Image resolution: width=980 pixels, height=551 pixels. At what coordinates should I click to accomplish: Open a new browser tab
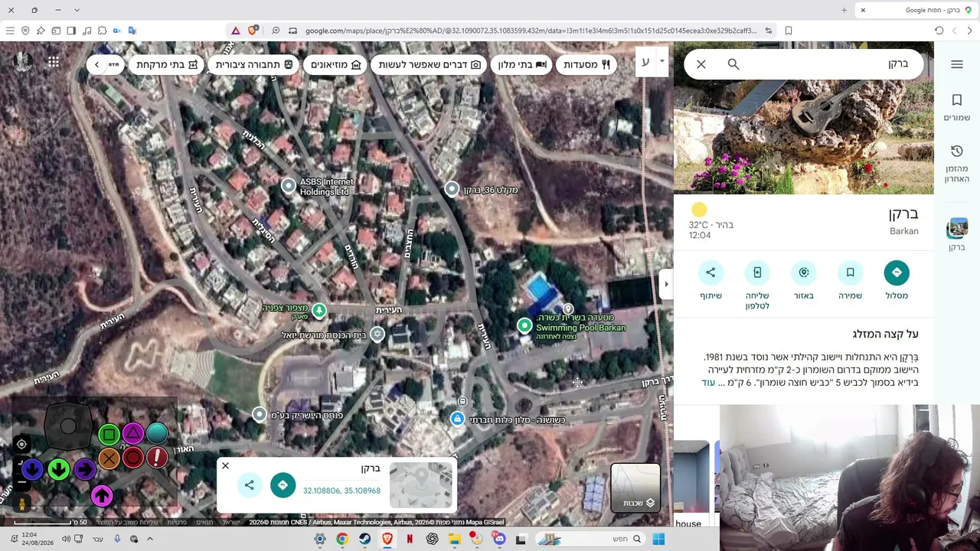(x=844, y=10)
